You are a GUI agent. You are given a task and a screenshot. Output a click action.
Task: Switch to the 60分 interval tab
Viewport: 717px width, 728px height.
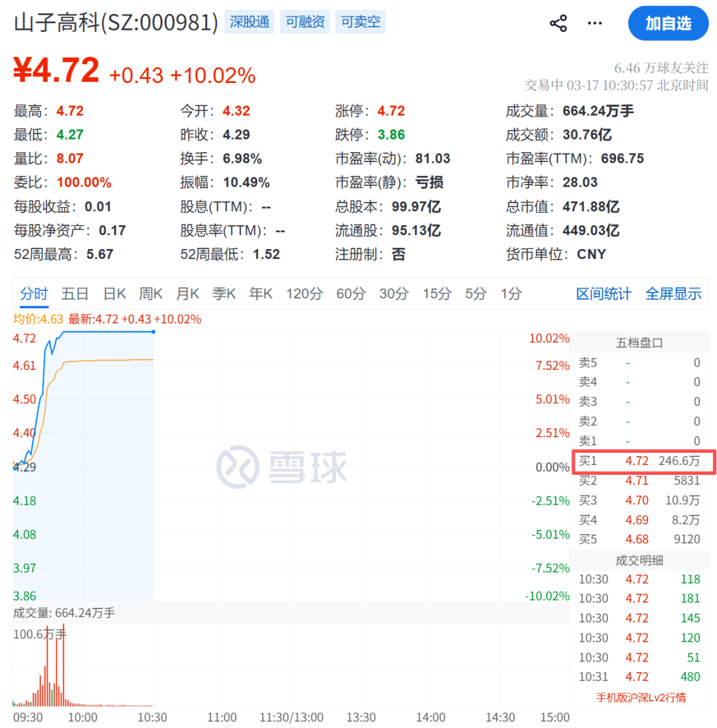351,294
